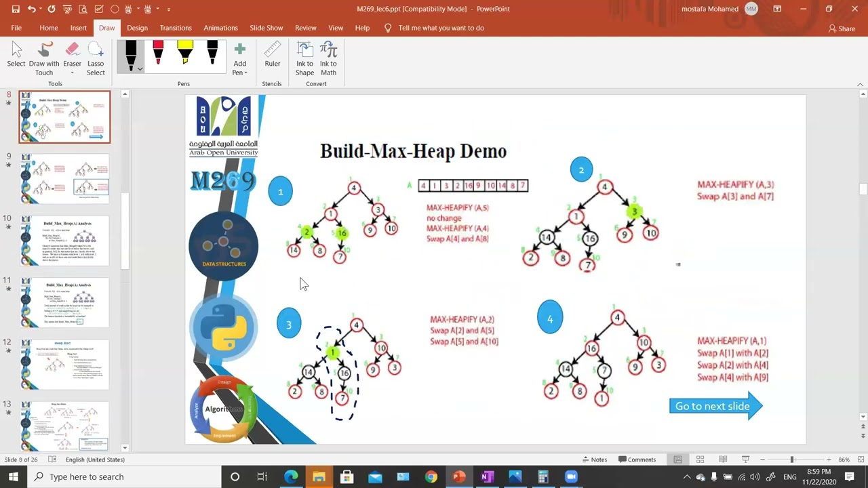Image resolution: width=868 pixels, height=488 pixels.
Task: Click the zoom out minus button
Action: pos(762,460)
